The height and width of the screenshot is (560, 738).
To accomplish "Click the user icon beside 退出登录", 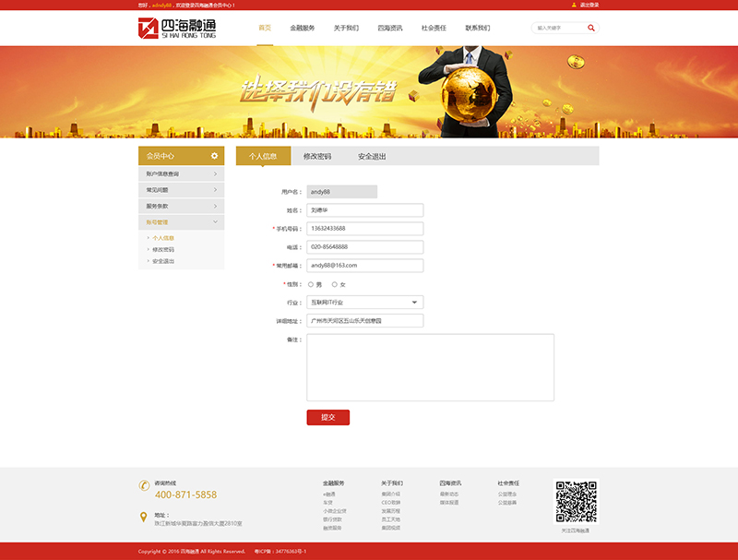I will [x=574, y=6].
